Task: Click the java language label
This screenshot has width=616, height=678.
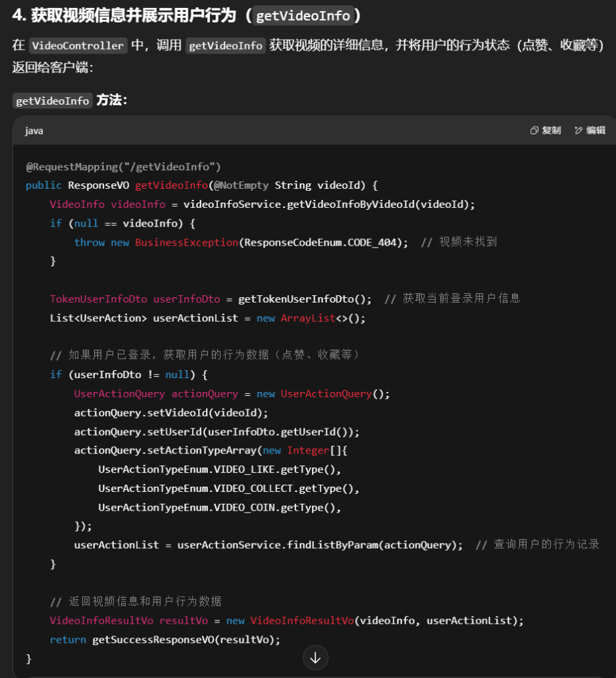Action: pos(34,131)
